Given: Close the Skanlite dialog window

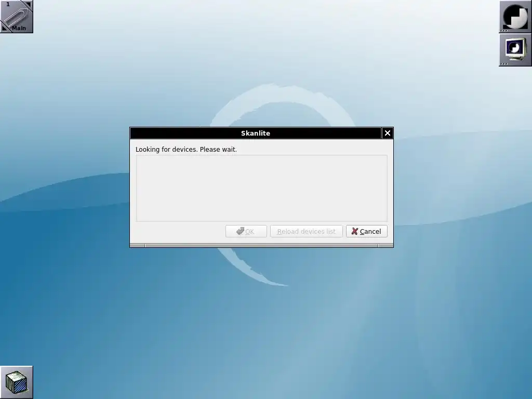Looking at the screenshot, I should (388, 133).
